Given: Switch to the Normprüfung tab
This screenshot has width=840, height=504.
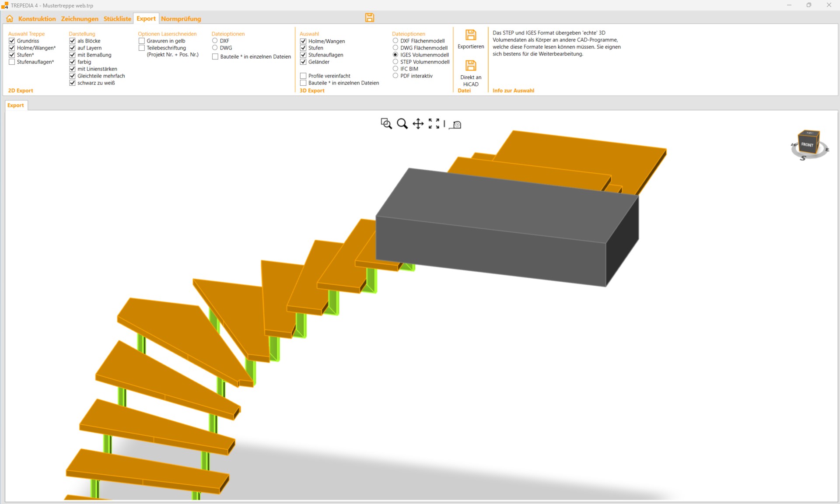Looking at the screenshot, I should 181,19.
